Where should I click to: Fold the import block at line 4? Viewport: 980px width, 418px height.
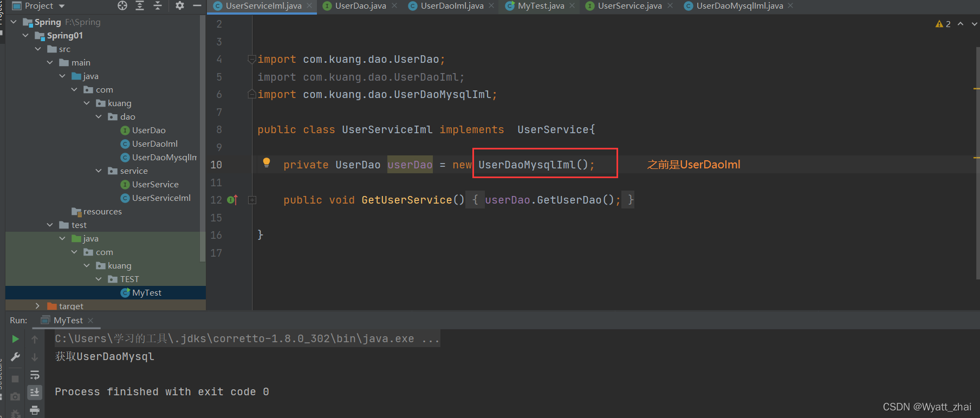251,59
